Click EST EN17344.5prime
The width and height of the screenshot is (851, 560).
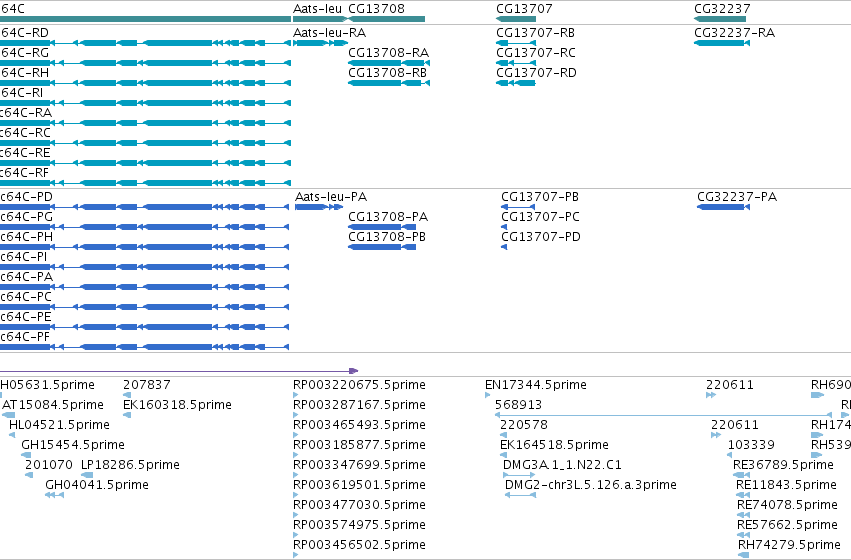coord(536,385)
